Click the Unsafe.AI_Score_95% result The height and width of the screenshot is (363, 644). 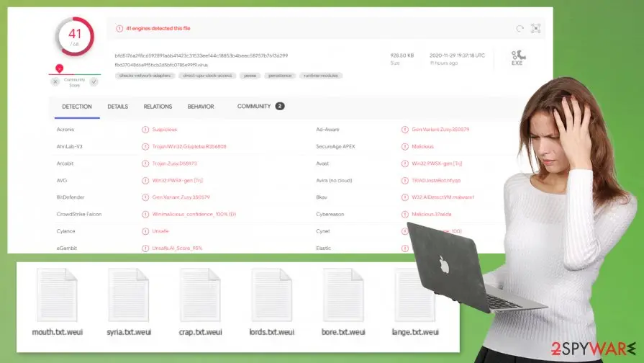(177, 248)
